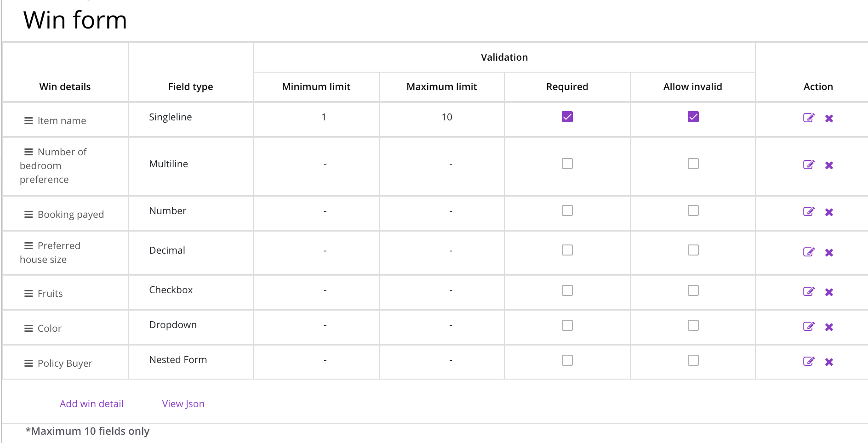Edit the Color dropdown field
The width and height of the screenshot is (868, 443).
coord(809,326)
